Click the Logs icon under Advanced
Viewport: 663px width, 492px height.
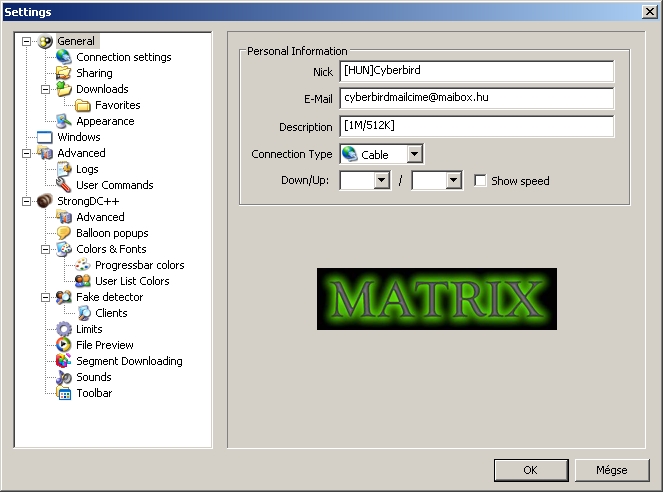coord(64,169)
